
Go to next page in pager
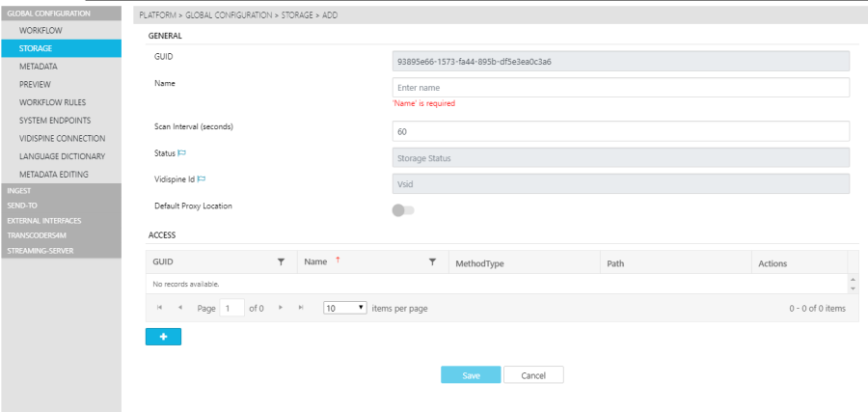(x=280, y=308)
